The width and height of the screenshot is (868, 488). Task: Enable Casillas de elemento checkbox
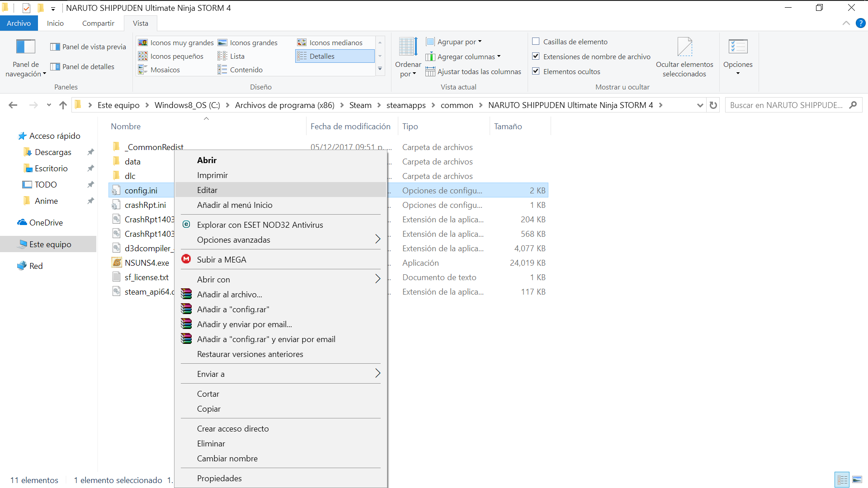pyautogui.click(x=536, y=42)
